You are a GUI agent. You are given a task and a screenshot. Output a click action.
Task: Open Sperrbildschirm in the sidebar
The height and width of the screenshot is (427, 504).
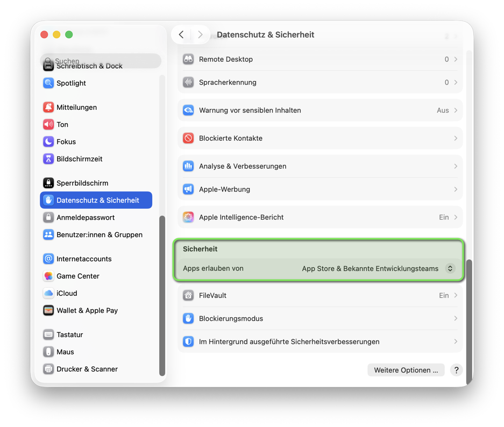[82, 183]
